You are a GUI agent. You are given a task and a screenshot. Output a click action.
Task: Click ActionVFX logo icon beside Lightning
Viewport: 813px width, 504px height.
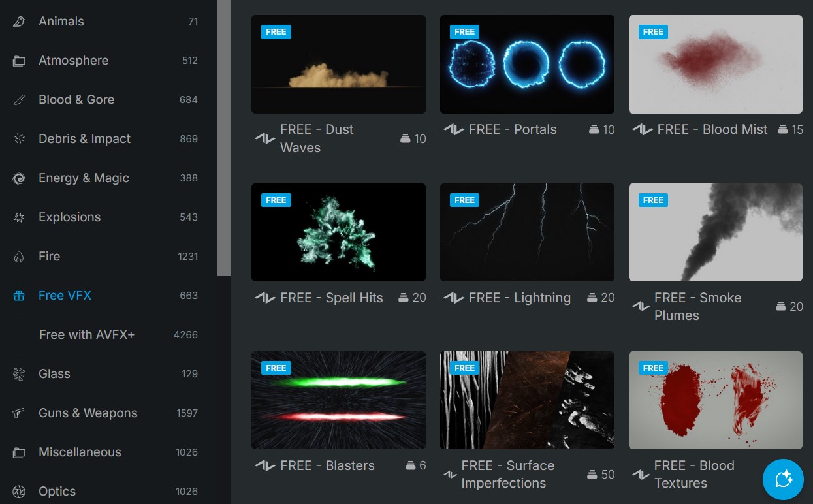[454, 298]
